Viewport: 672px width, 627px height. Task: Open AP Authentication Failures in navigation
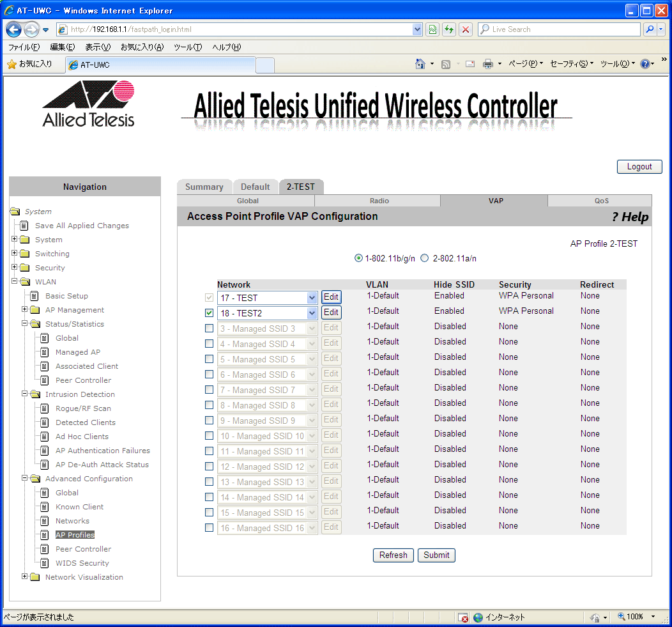103,451
